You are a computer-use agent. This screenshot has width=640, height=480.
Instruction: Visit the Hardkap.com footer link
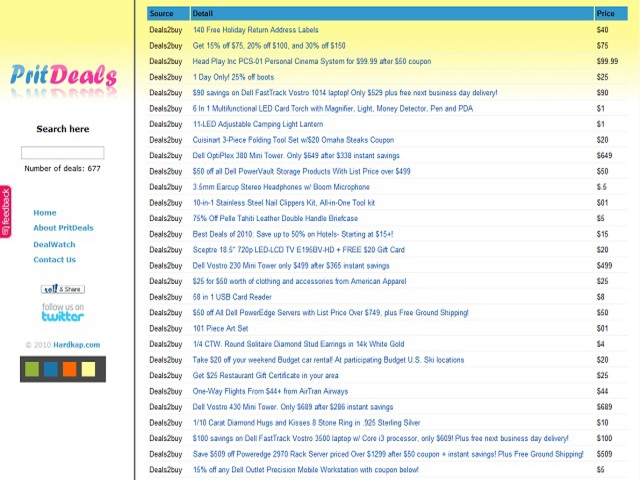77,345
